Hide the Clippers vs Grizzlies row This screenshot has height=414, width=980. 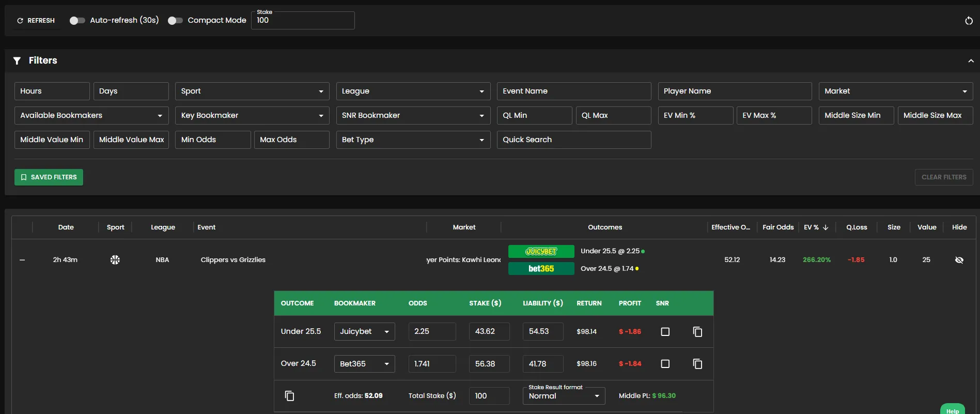coord(959,260)
